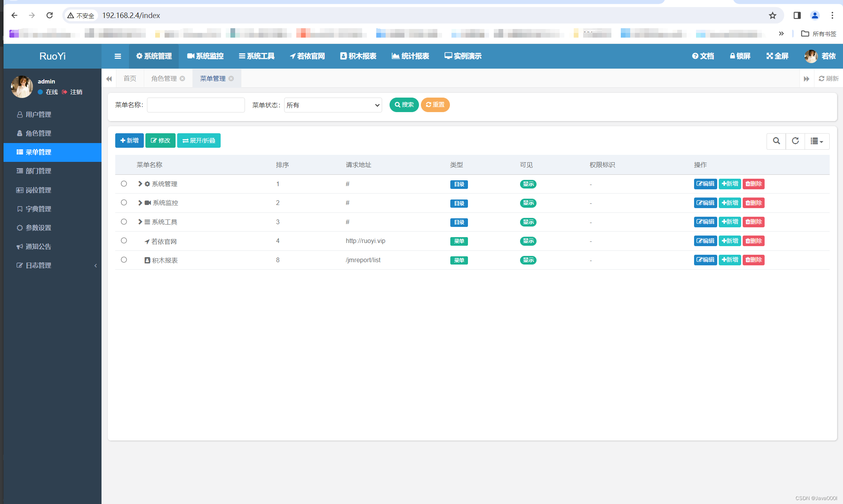Add submenu under 系统工具 row
The height and width of the screenshot is (504, 843).
coord(730,222)
